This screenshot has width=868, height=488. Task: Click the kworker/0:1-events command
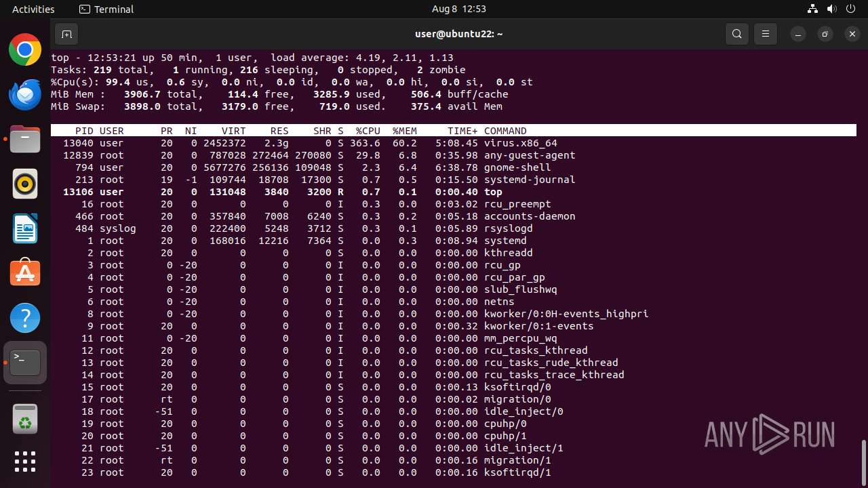click(x=538, y=326)
